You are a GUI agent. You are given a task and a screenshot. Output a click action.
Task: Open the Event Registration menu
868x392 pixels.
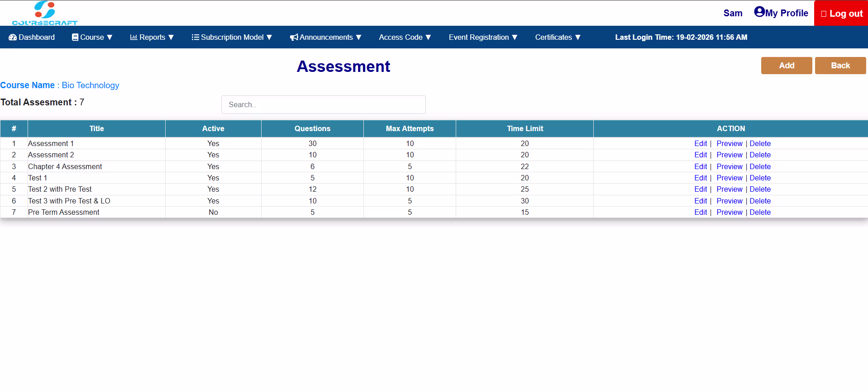click(x=483, y=37)
